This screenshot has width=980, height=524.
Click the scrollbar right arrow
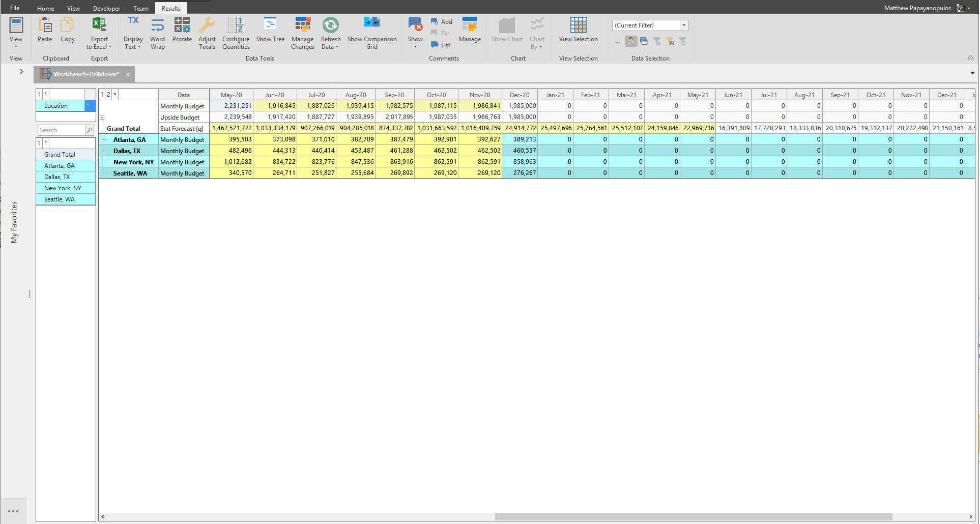(x=971, y=517)
